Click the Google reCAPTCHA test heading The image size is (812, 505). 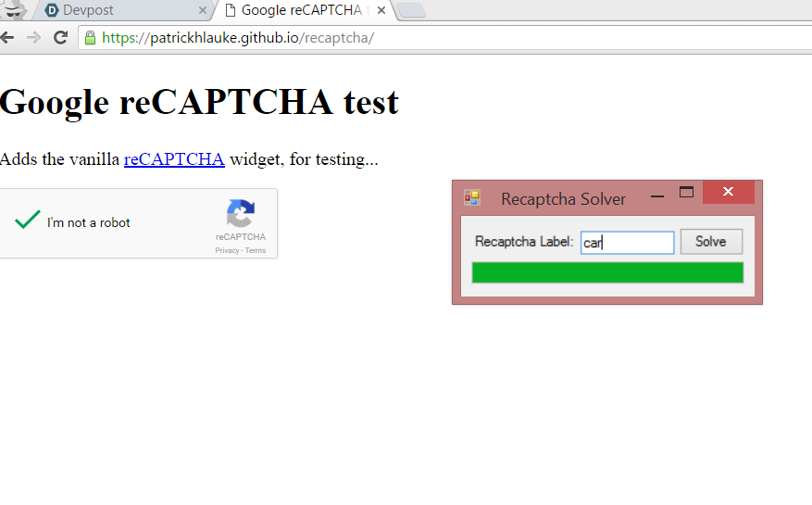(x=199, y=102)
